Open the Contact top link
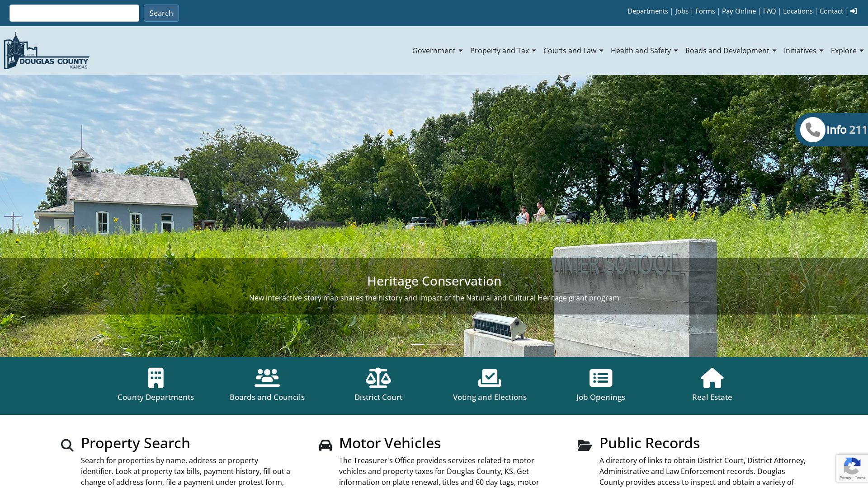Screen dimensions: 868x488 pyautogui.click(x=831, y=11)
